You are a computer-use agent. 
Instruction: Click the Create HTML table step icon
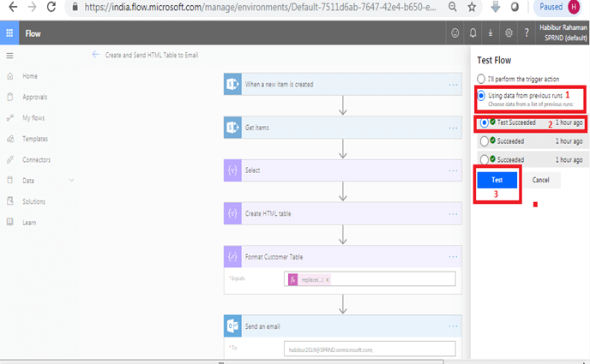pos(232,214)
